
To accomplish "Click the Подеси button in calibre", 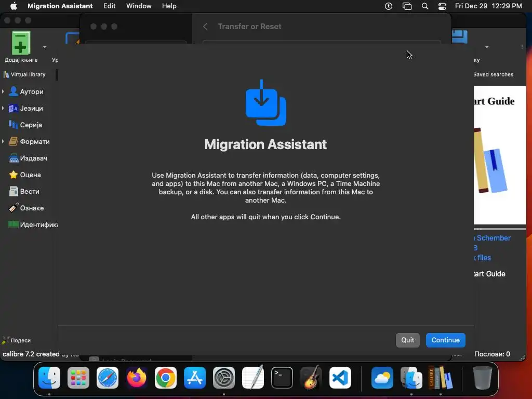I will click(x=16, y=340).
